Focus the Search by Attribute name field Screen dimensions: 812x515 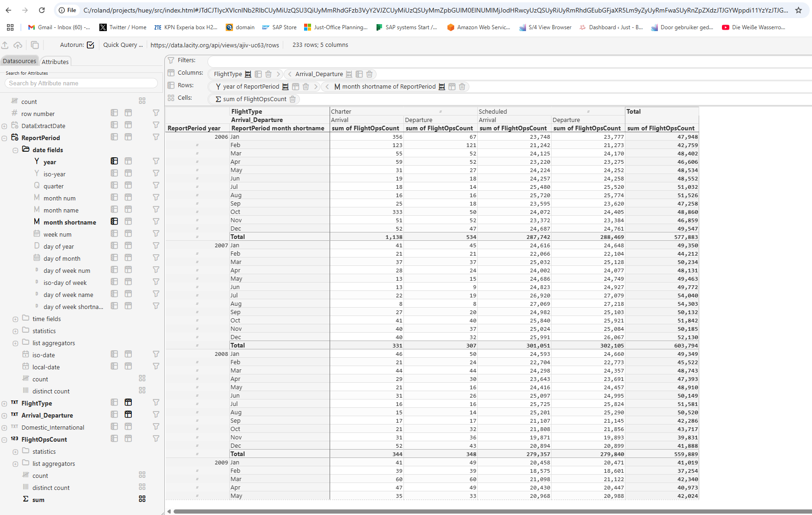coord(81,84)
